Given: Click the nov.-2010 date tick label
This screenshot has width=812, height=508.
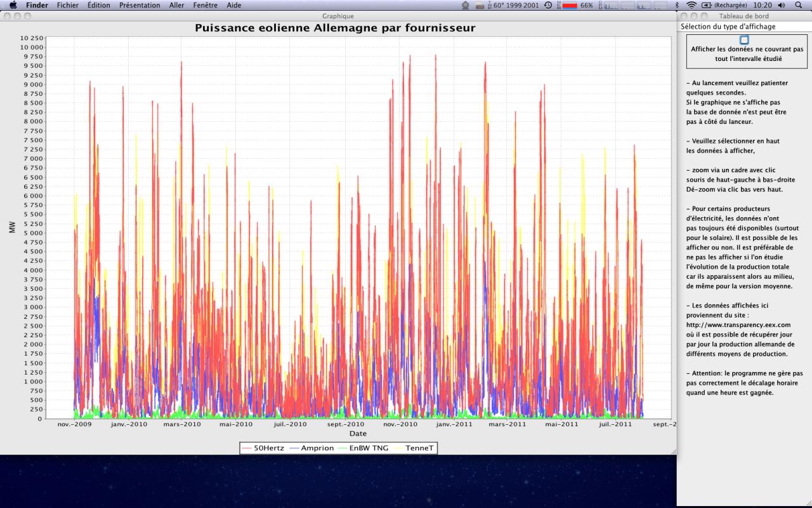Looking at the screenshot, I should [x=400, y=424].
